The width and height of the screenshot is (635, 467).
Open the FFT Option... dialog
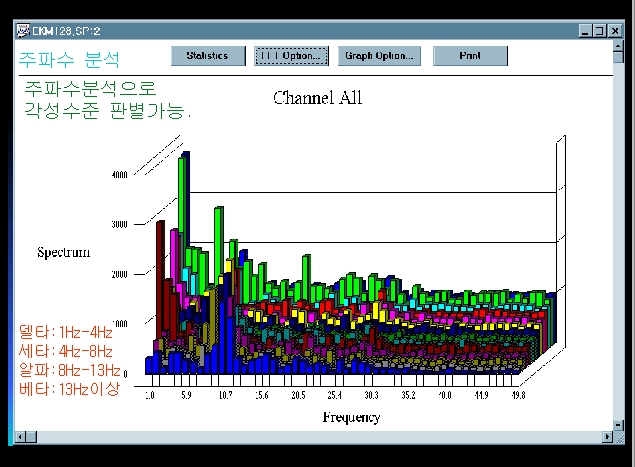pyautogui.click(x=291, y=55)
